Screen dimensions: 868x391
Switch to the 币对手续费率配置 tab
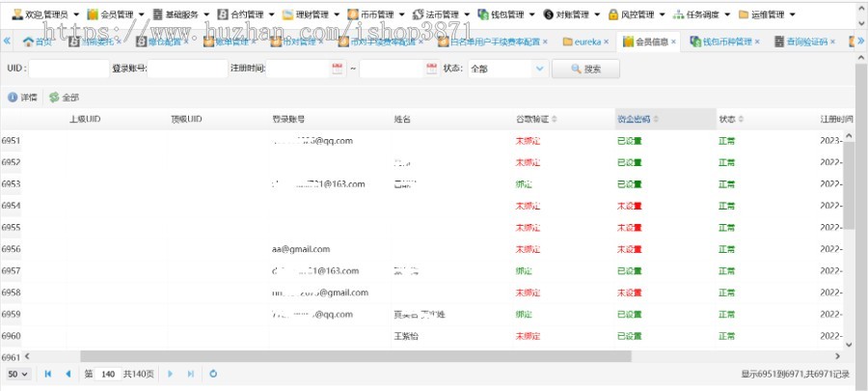click(379, 42)
